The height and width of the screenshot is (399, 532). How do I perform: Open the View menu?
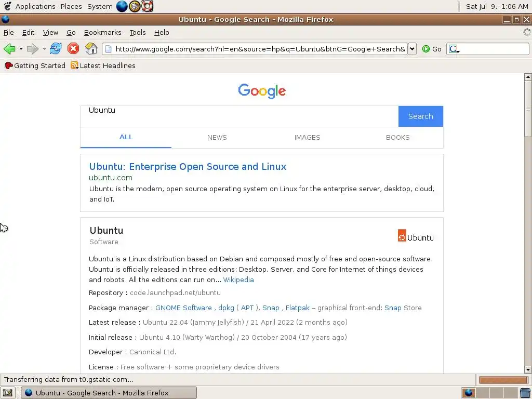[x=50, y=33]
